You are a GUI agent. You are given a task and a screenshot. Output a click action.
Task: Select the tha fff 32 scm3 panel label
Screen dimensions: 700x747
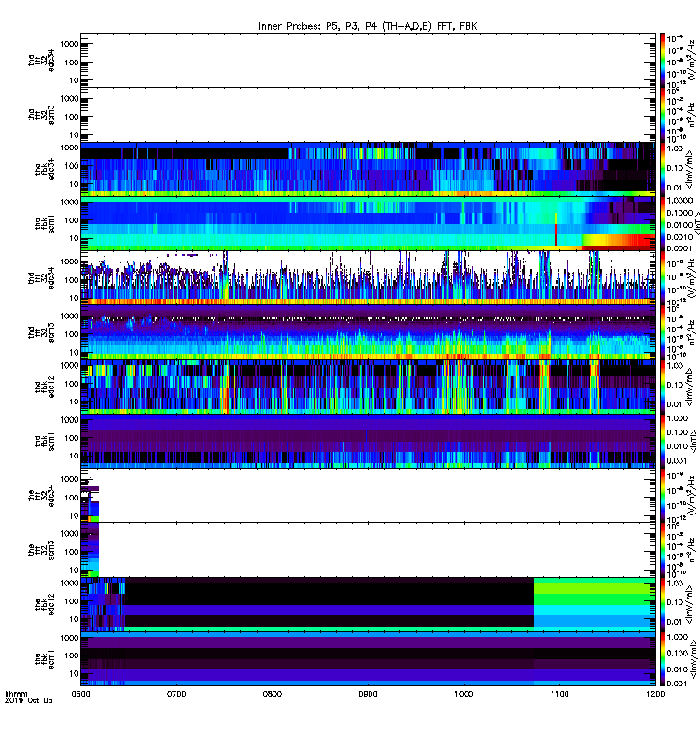[41, 115]
